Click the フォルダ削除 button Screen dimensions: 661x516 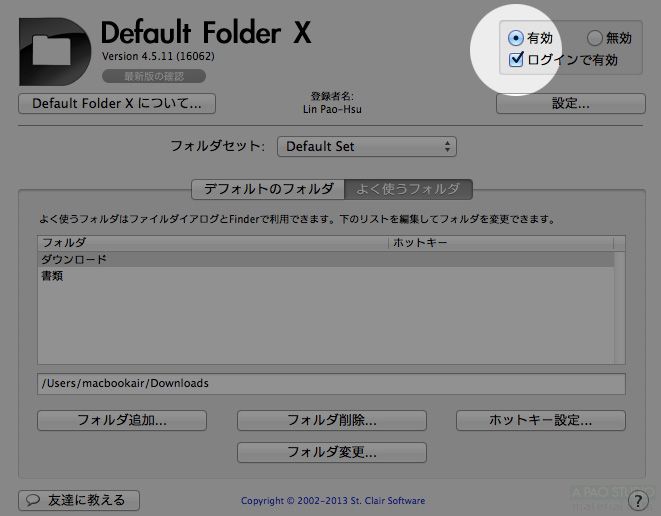pos(331,420)
